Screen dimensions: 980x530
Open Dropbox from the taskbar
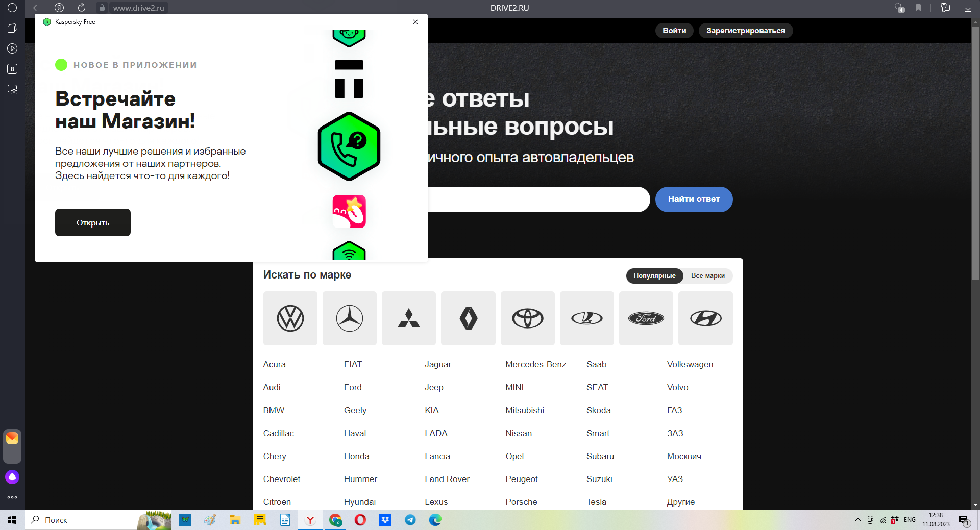coord(385,520)
